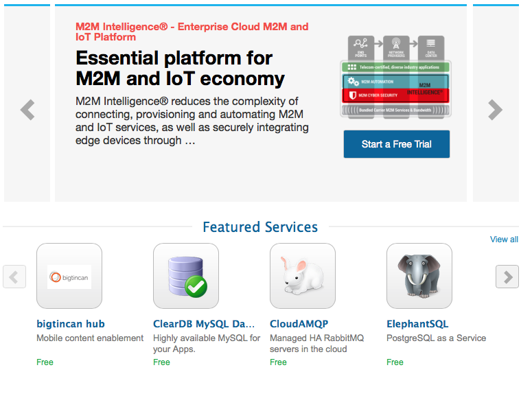
Task: Click the Free label under ElephantSQL
Action: click(x=395, y=362)
